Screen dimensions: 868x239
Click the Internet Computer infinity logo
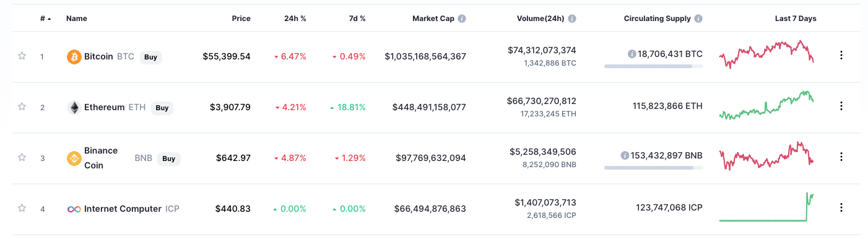(74, 209)
